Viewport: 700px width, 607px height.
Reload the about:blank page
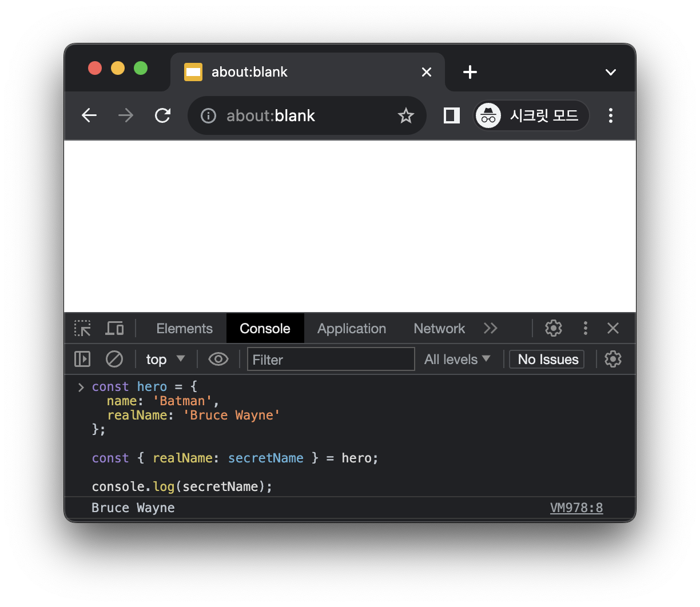[x=163, y=115]
